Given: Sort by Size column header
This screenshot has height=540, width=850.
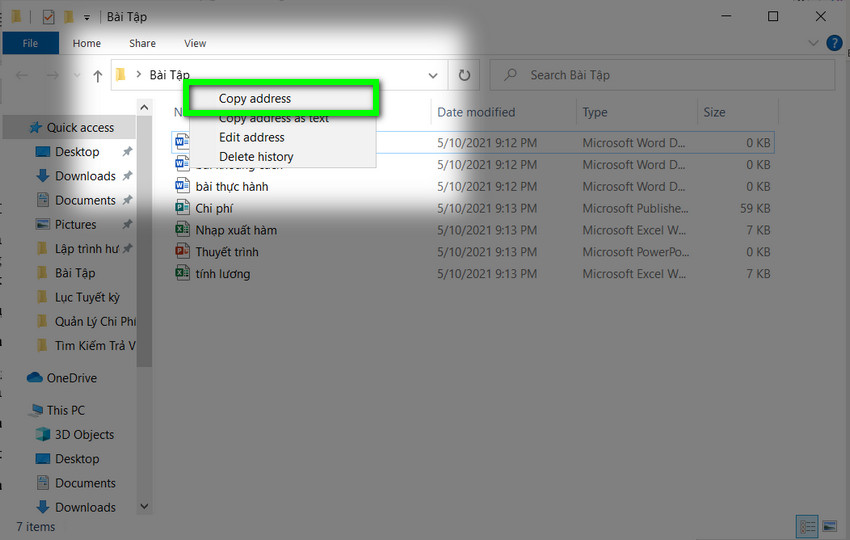Looking at the screenshot, I should pyautogui.click(x=714, y=112).
